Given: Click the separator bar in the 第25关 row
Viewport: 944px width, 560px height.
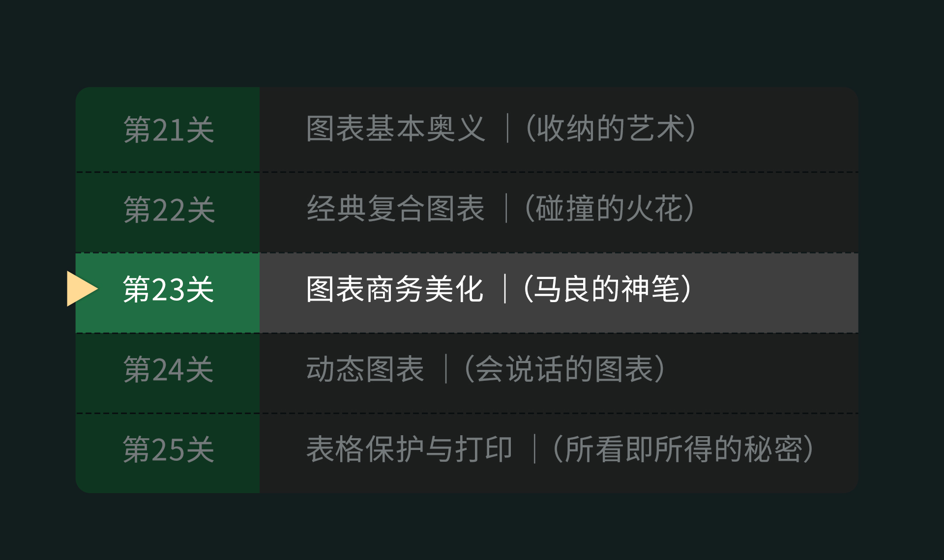Looking at the screenshot, I should [x=534, y=449].
